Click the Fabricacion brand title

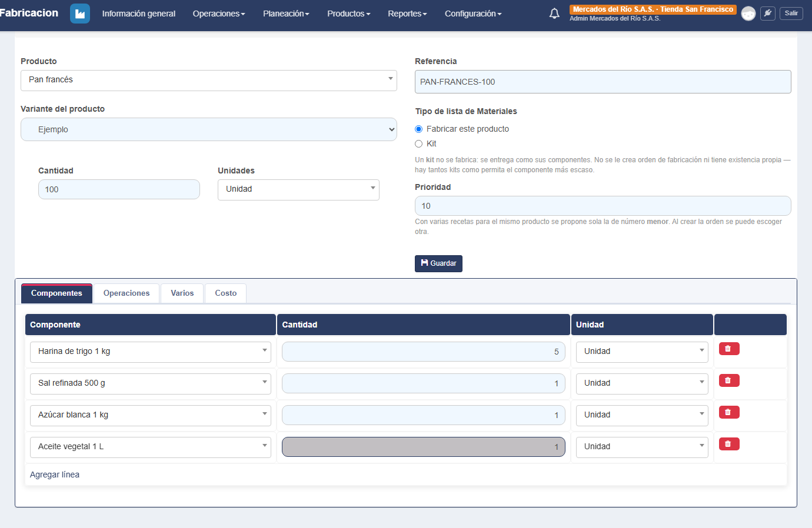click(x=29, y=13)
